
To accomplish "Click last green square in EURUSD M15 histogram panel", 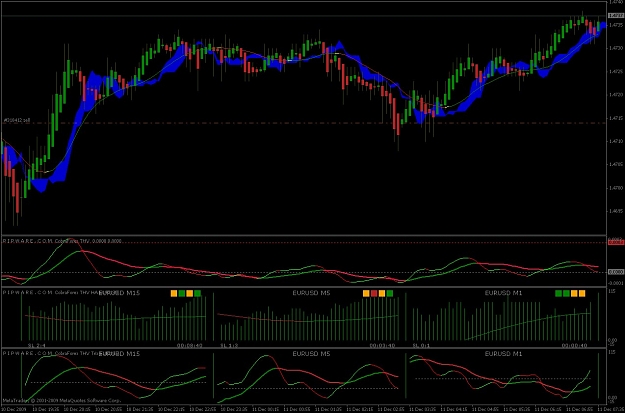I will 198,293.
